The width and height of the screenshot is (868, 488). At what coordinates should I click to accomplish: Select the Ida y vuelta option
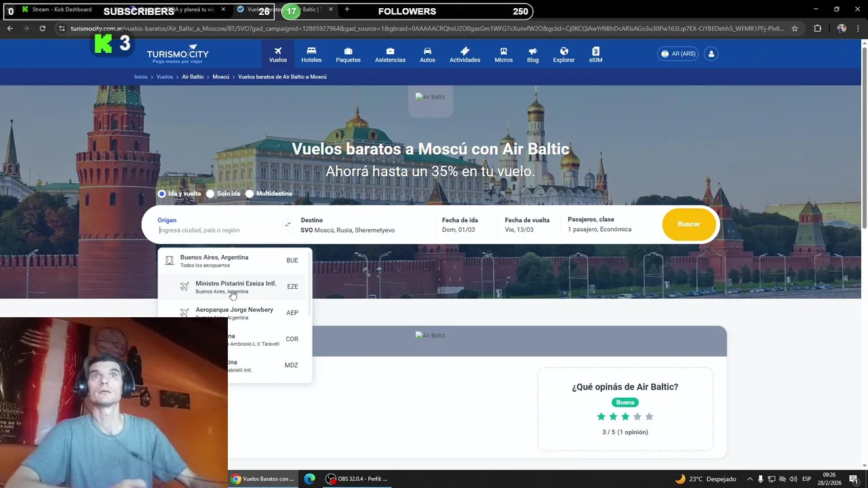(179, 194)
